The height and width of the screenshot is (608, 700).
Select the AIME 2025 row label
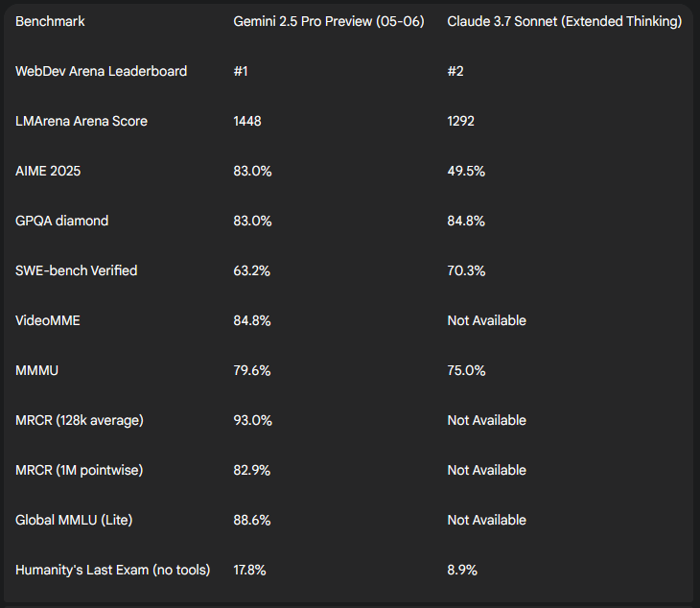48,171
